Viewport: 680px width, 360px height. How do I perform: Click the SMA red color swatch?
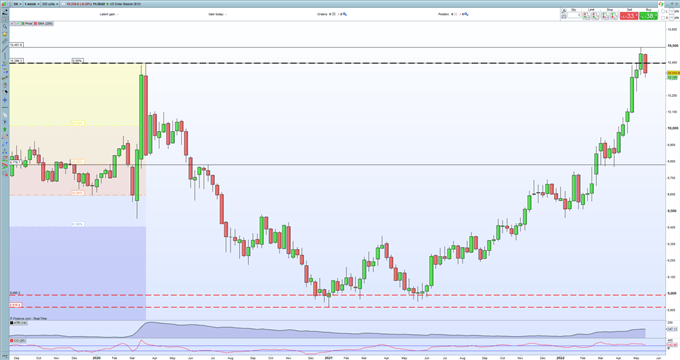36,23
